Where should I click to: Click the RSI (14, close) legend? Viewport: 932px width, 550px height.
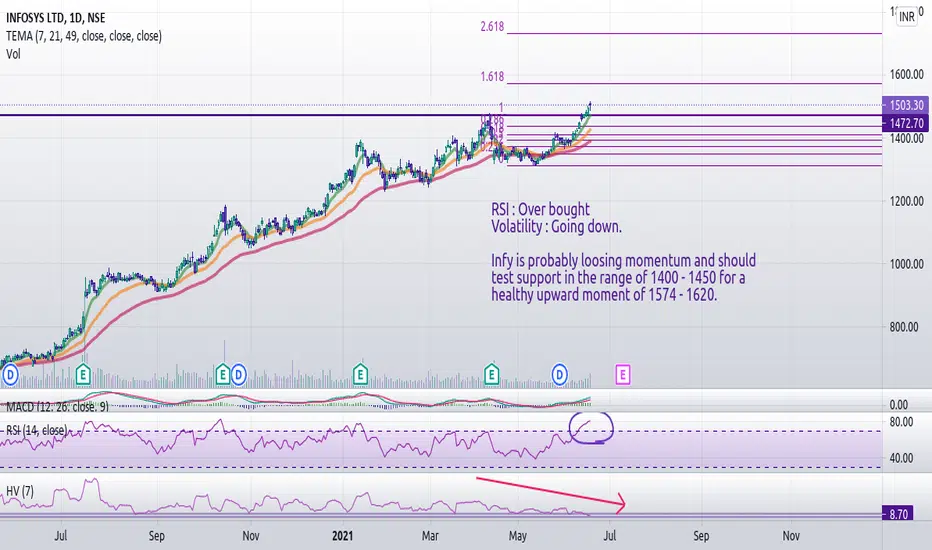point(36,430)
